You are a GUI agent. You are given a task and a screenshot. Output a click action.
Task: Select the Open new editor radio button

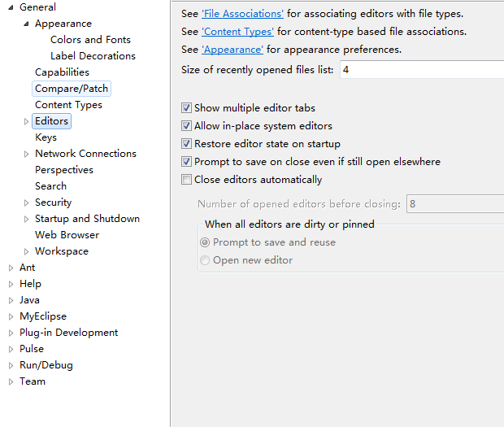205,260
